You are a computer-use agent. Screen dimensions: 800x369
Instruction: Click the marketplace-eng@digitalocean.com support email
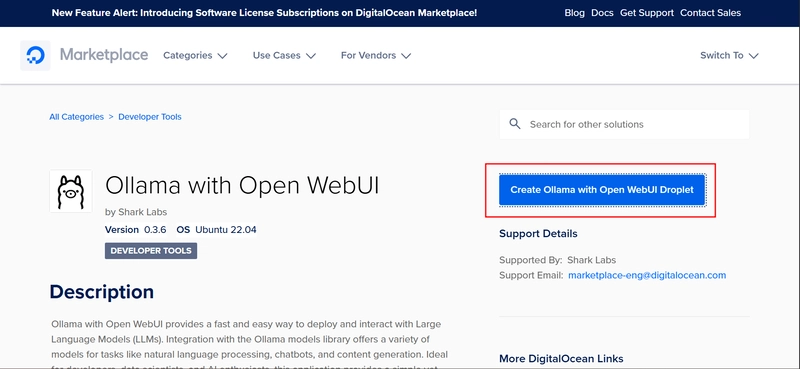[x=647, y=275]
